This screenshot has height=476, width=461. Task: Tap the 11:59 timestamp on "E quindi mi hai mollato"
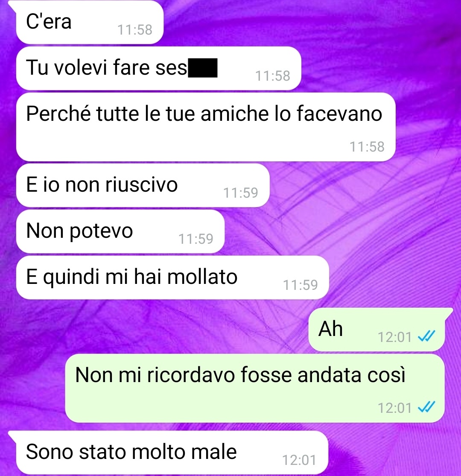point(301,285)
